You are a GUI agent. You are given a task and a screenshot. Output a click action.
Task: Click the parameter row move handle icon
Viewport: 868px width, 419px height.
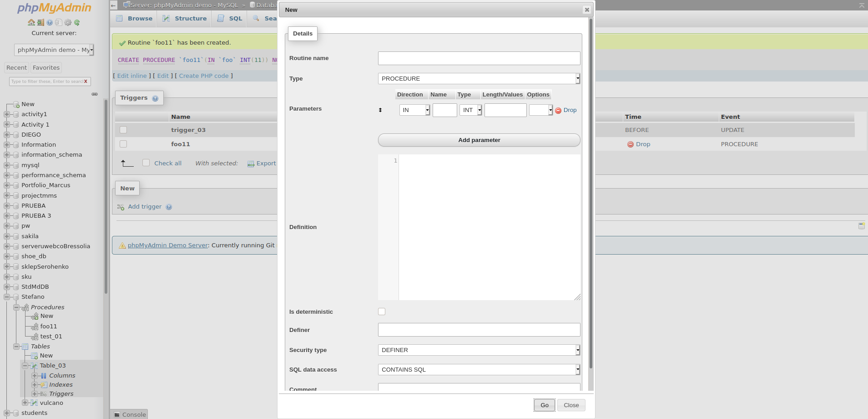tap(380, 110)
